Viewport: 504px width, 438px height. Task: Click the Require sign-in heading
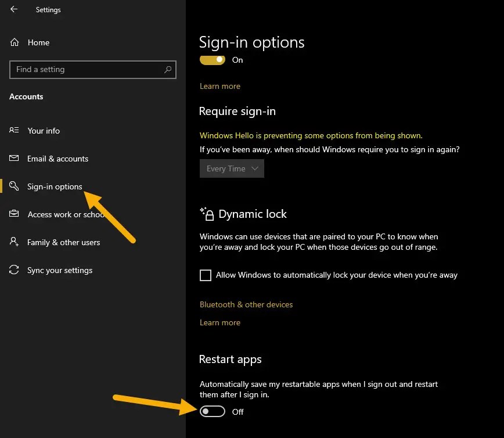point(237,112)
